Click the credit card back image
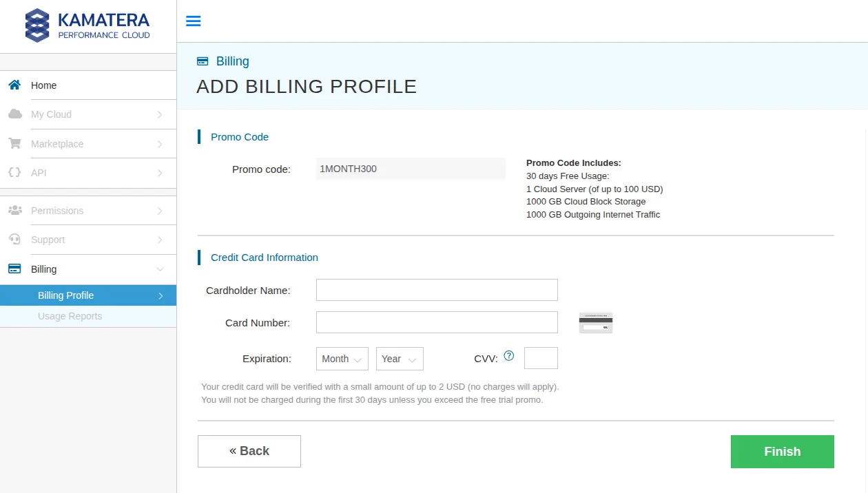 (596, 322)
